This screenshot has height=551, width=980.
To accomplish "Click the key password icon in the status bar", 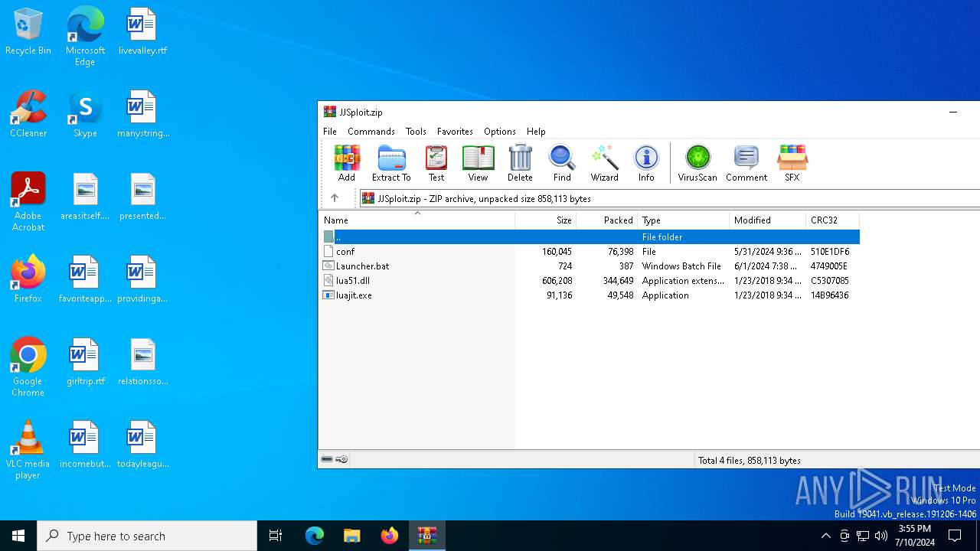I will click(x=341, y=460).
